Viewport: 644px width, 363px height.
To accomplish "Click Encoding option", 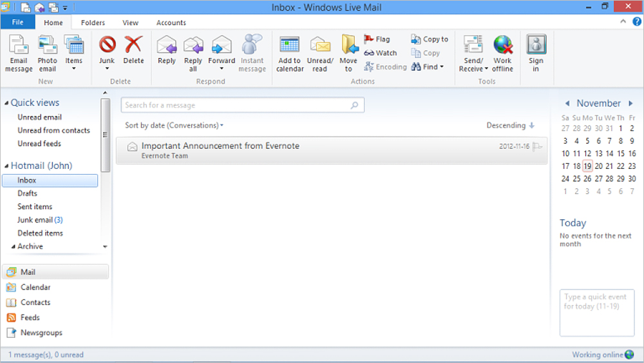I will (385, 66).
